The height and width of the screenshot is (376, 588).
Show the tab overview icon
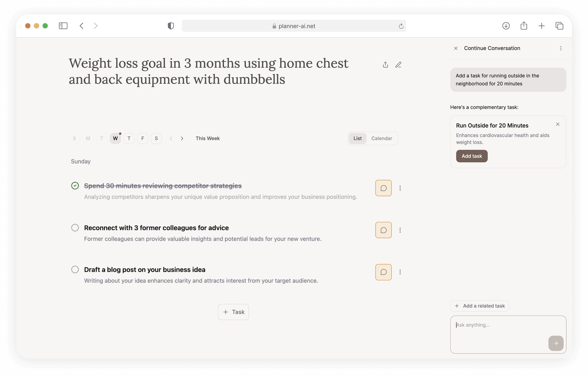(559, 26)
